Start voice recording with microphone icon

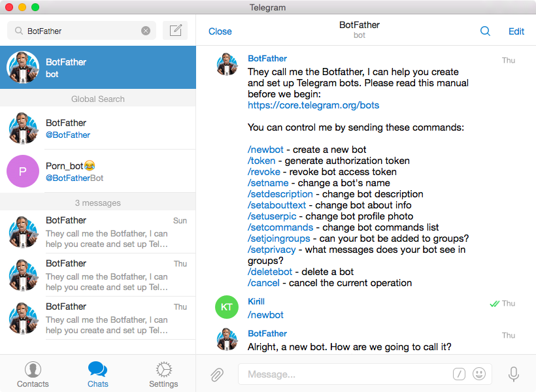pos(513,374)
